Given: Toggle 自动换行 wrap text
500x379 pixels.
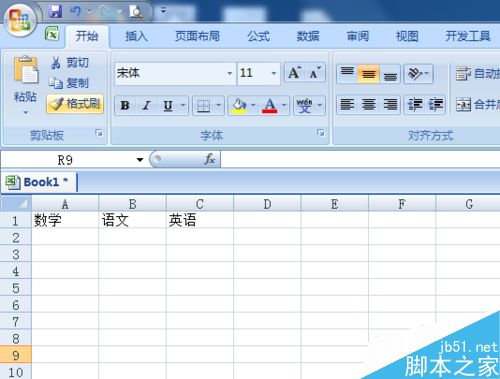Looking at the screenshot, I should coord(478,73).
